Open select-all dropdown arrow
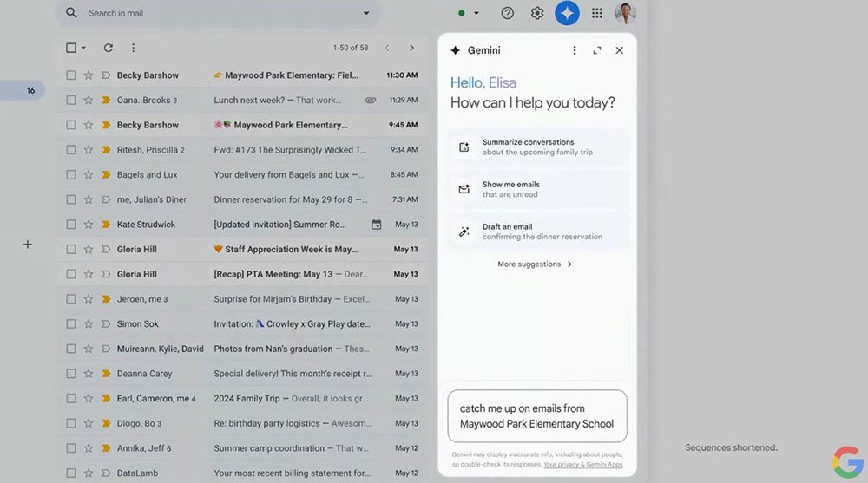The width and height of the screenshot is (868, 483). pyautogui.click(x=83, y=49)
